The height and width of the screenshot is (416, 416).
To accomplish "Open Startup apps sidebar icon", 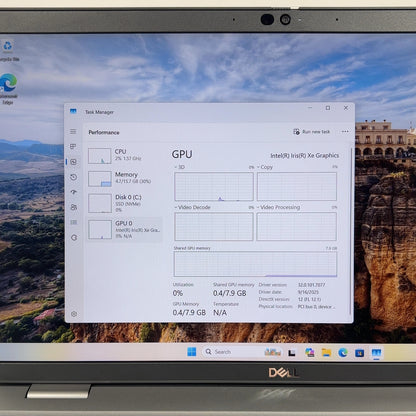I will pos(74,192).
